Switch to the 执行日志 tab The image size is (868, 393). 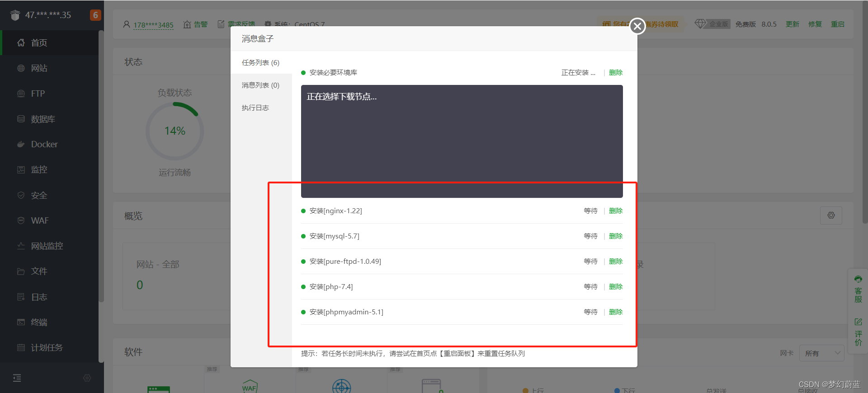(x=261, y=108)
